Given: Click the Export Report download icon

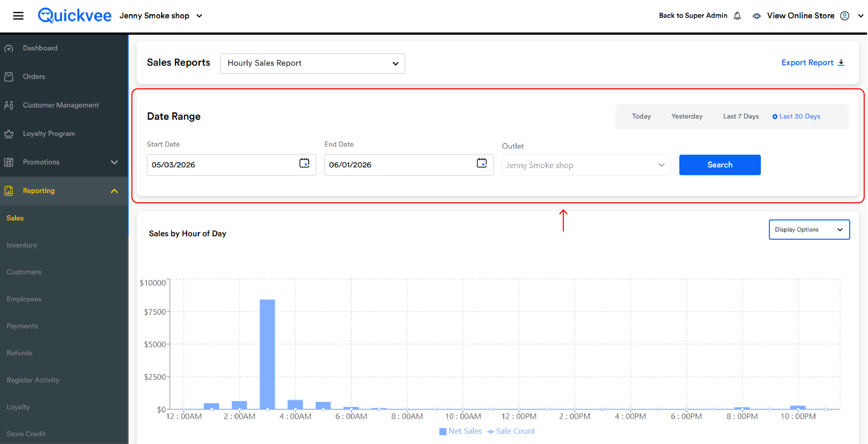Looking at the screenshot, I should (841, 62).
